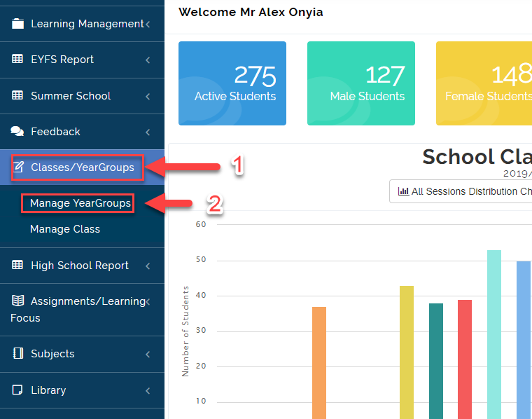Screen dimensions: 532x419
Task: Expand the Library chevron
Action: (148, 391)
